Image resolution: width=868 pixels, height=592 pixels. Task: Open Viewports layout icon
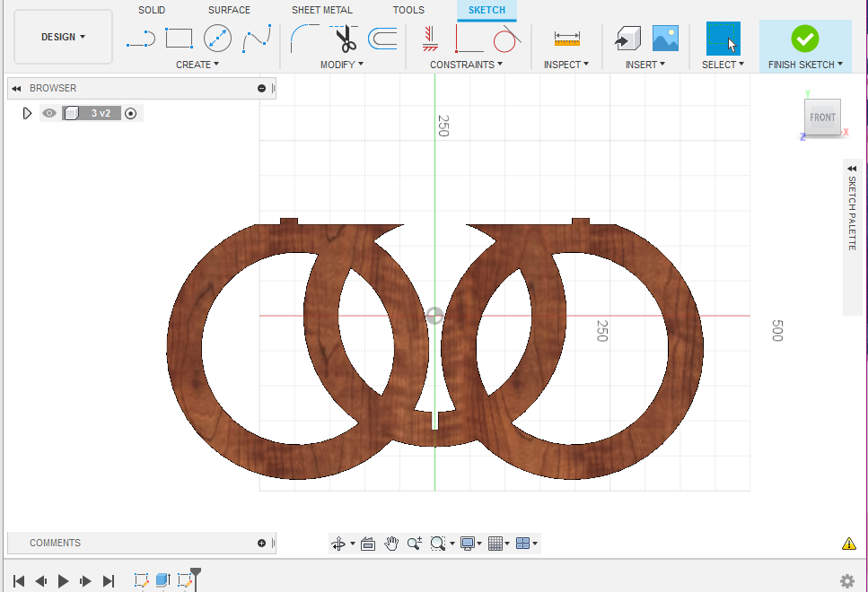(522, 544)
